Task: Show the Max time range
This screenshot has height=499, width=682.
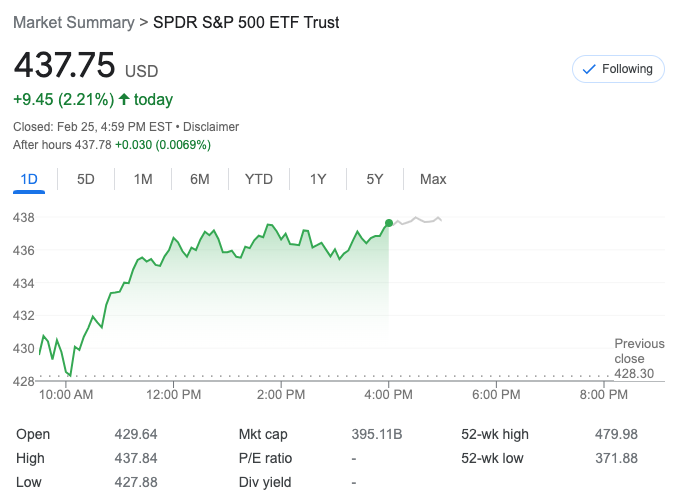Action: pos(433,179)
